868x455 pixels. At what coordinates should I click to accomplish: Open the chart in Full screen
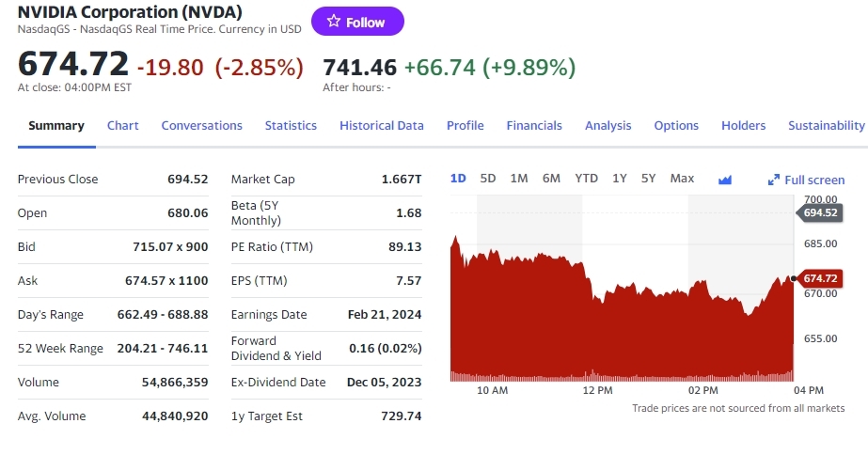point(806,180)
